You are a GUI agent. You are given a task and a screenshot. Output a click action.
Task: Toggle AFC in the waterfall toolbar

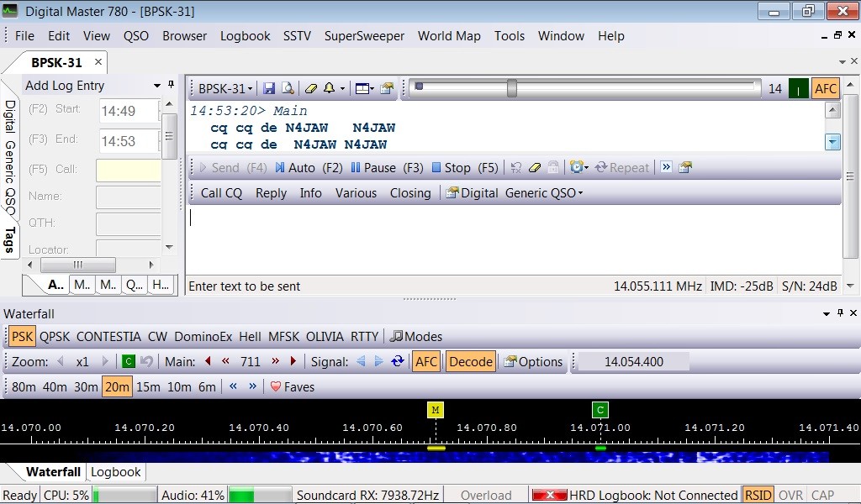point(426,361)
